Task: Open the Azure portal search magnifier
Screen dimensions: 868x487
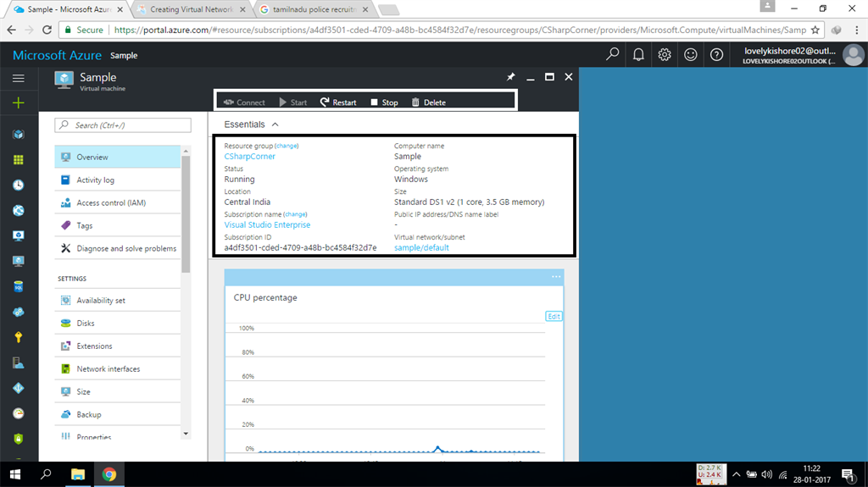Action: [612, 54]
